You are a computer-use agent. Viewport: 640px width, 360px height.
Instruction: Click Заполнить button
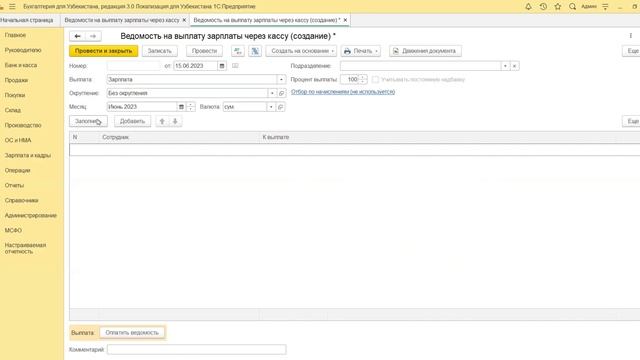(88, 121)
